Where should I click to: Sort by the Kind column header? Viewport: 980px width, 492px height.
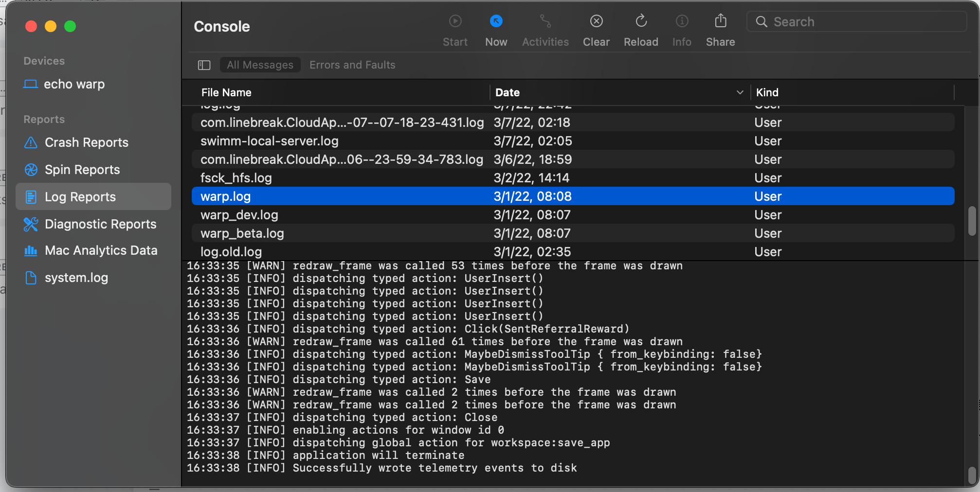(767, 92)
